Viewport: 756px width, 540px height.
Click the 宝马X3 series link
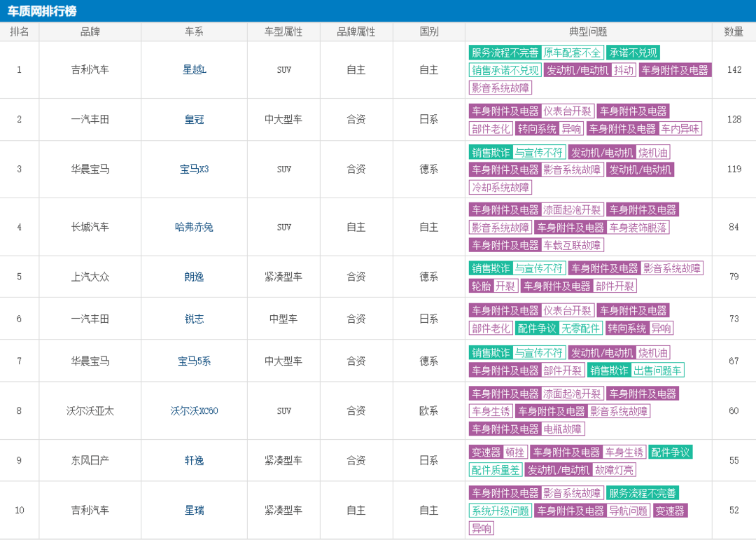(x=195, y=169)
